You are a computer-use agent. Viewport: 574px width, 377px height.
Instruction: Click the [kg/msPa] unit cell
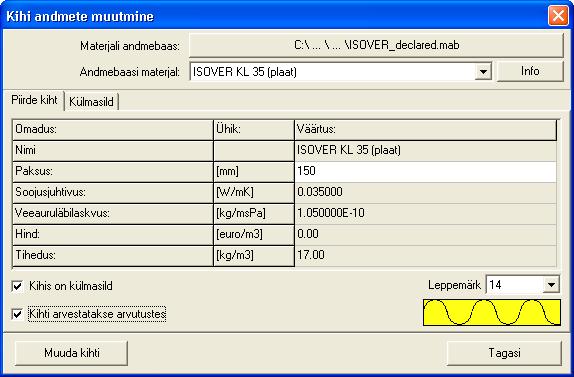click(x=254, y=213)
